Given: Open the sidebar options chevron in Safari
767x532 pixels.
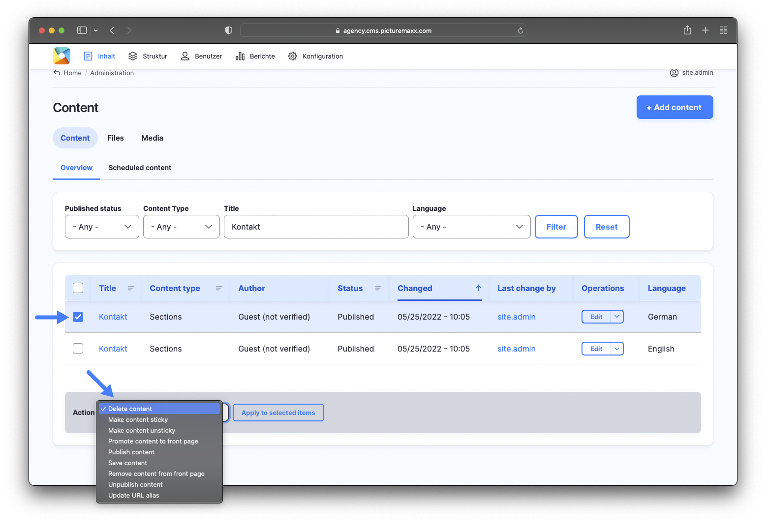Looking at the screenshot, I should (96, 30).
